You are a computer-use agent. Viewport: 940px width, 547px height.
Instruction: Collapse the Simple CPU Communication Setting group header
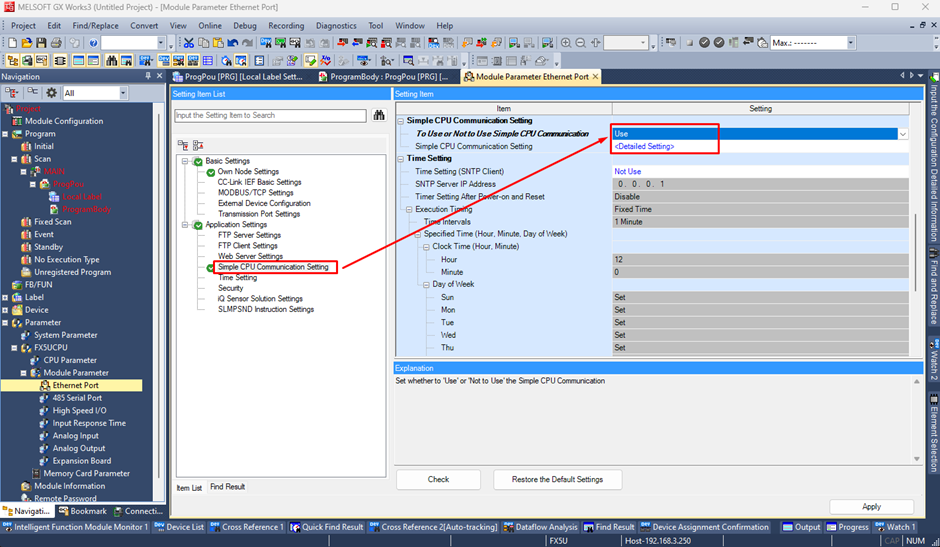point(400,121)
